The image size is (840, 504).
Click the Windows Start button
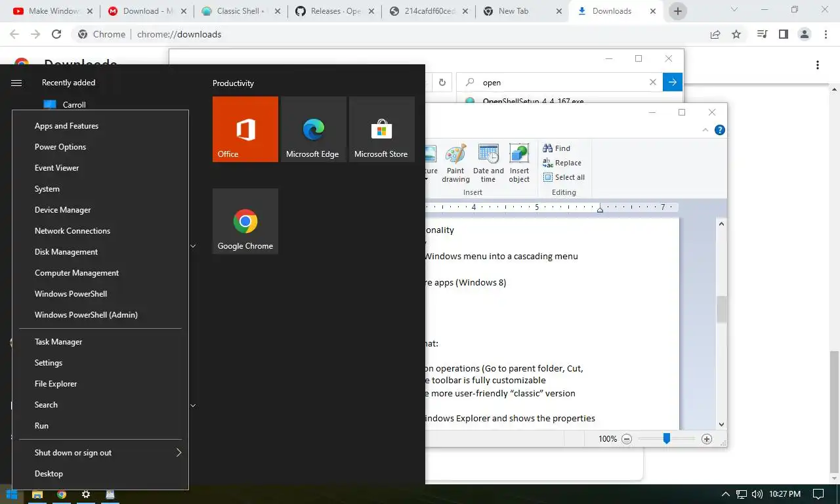coord(12,494)
